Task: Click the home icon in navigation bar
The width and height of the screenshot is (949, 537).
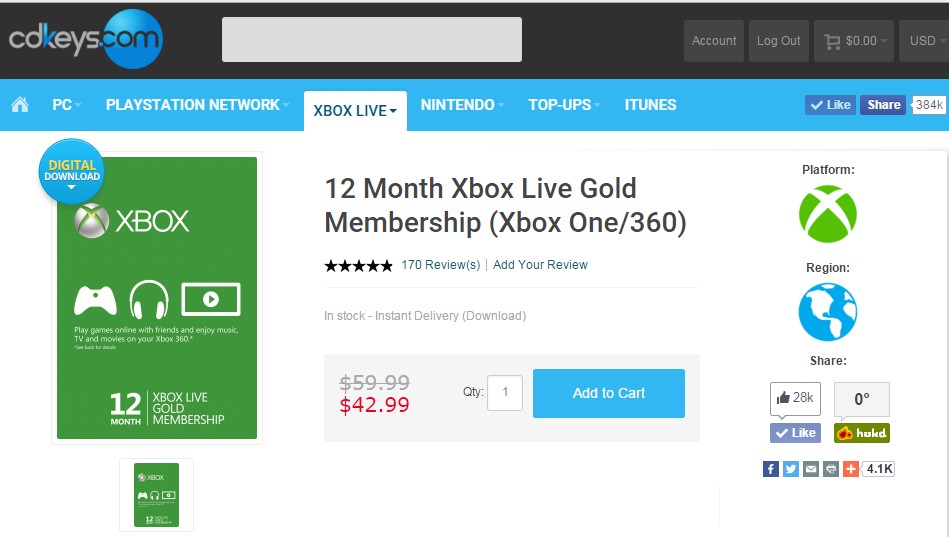Action: (x=20, y=105)
